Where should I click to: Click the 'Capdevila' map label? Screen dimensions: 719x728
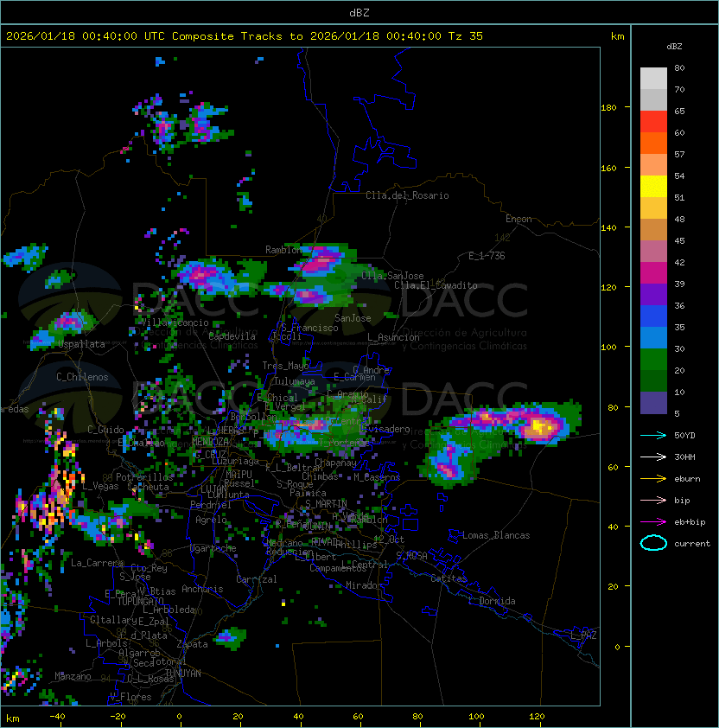(232, 336)
